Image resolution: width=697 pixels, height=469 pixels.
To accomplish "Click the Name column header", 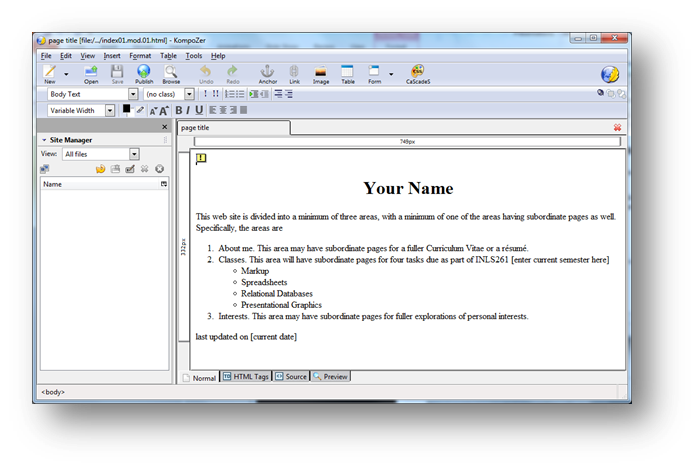I will (98, 185).
